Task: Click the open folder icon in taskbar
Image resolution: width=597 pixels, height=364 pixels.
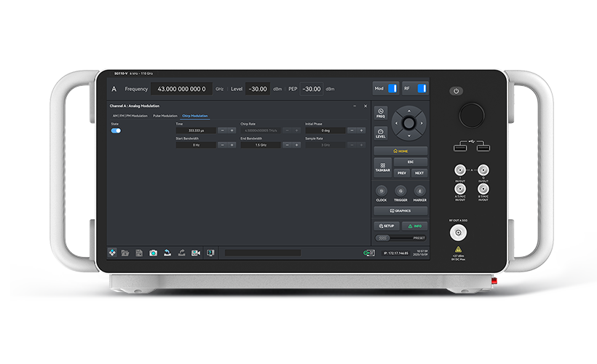Action: tap(125, 253)
